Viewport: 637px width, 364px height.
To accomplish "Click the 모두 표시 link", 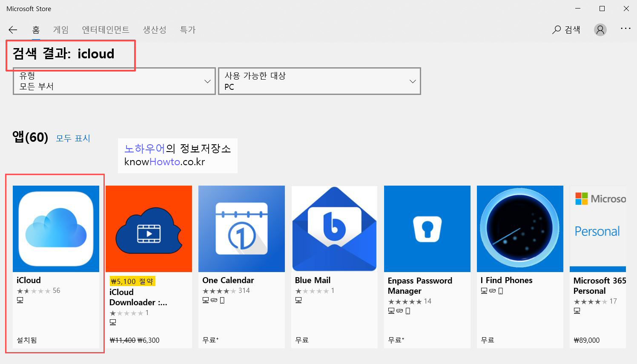I will (x=73, y=138).
